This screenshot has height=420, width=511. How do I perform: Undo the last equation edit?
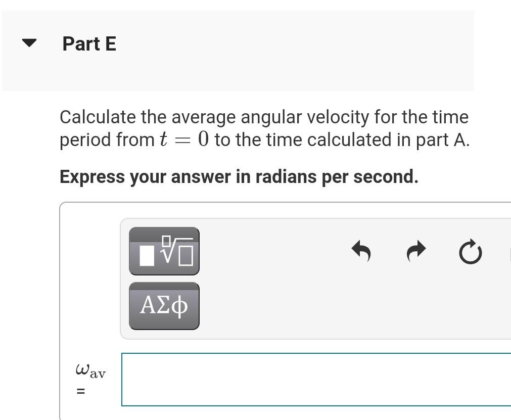tap(361, 251)
